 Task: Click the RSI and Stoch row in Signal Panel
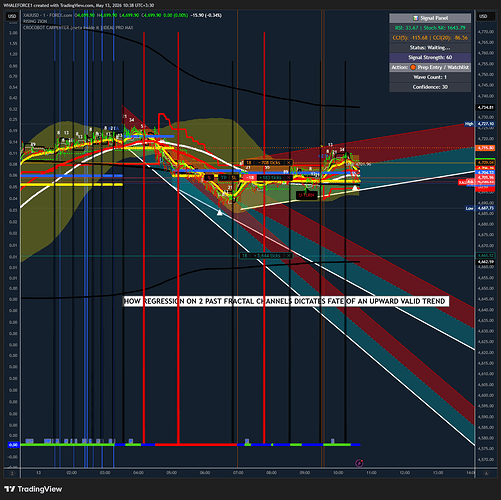click(430, 28)
